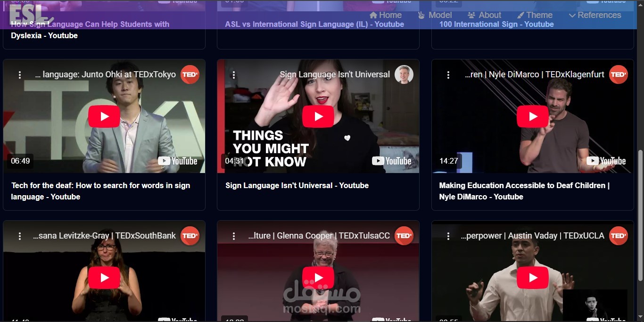Click video title '...sana Levitzke-Gray | TEDxSouthBank'
The image size is (644, 322).
104,236
